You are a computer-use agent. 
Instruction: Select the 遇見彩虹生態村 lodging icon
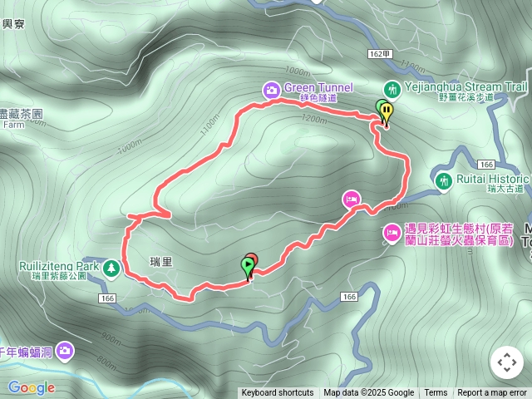[x=392, y=233]
